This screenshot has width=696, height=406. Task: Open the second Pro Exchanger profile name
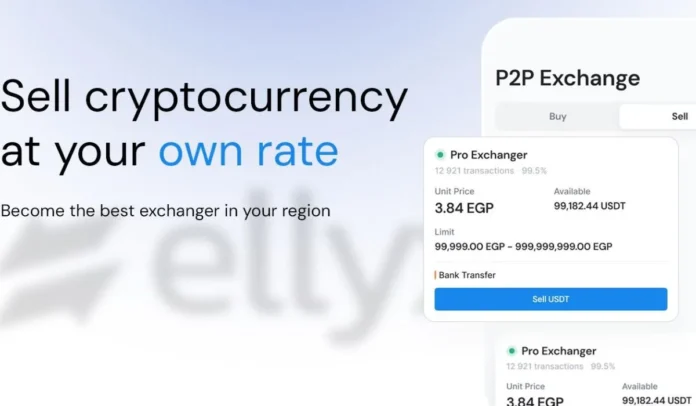pos(558,351)
